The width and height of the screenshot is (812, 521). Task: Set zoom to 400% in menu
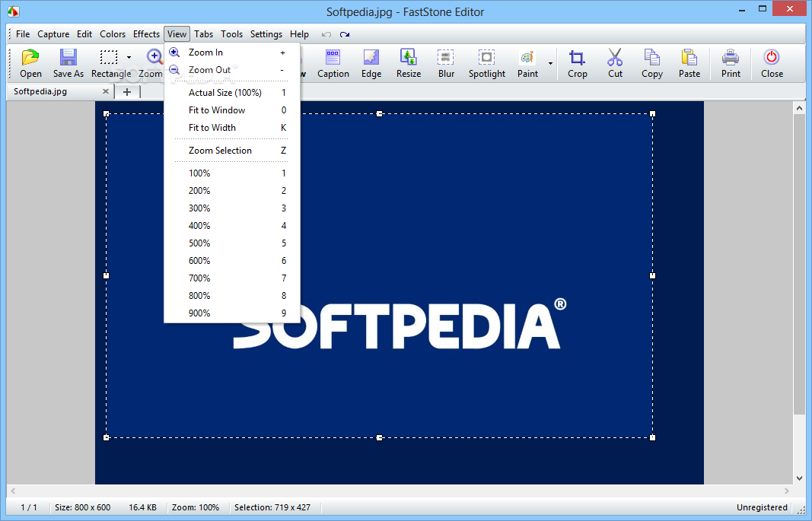tap(232, 226)
